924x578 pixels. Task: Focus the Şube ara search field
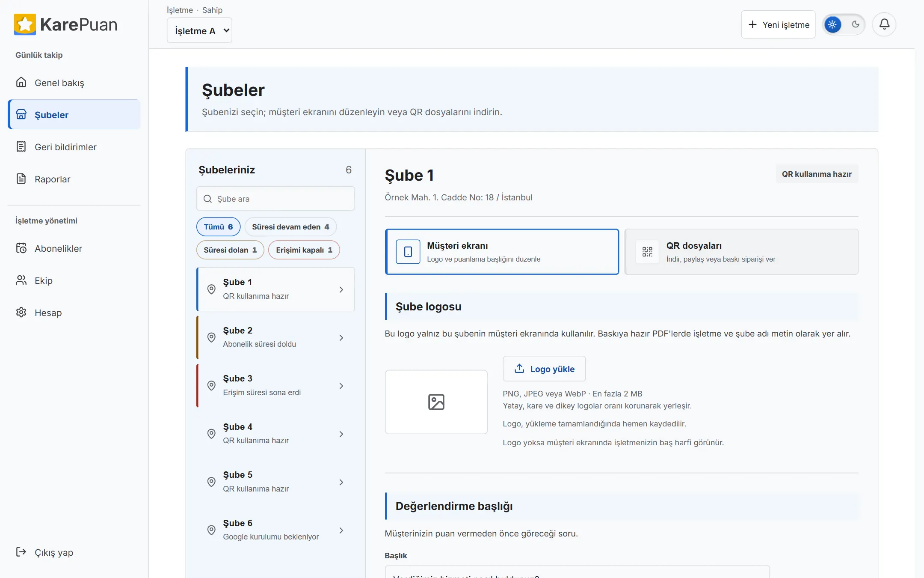275,199
